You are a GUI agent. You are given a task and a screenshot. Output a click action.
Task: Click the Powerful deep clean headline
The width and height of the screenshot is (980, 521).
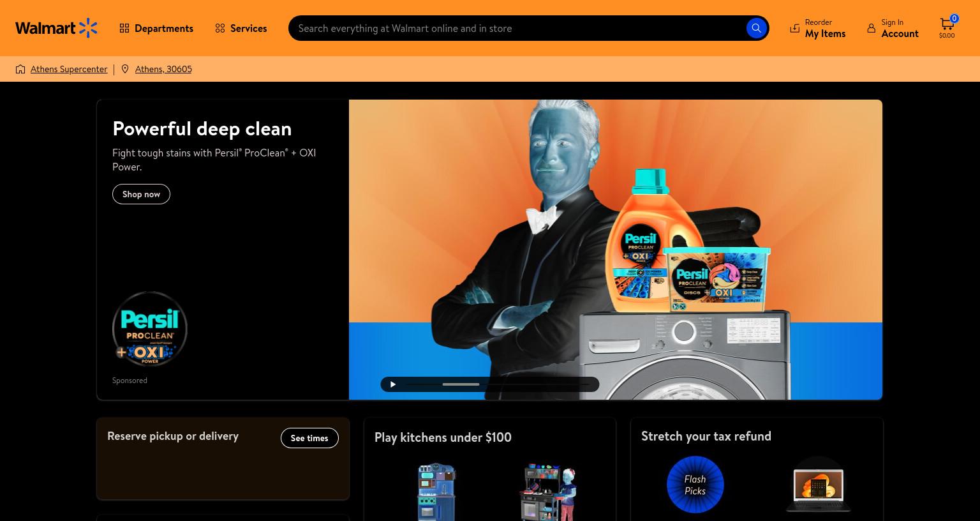(202, 128)
